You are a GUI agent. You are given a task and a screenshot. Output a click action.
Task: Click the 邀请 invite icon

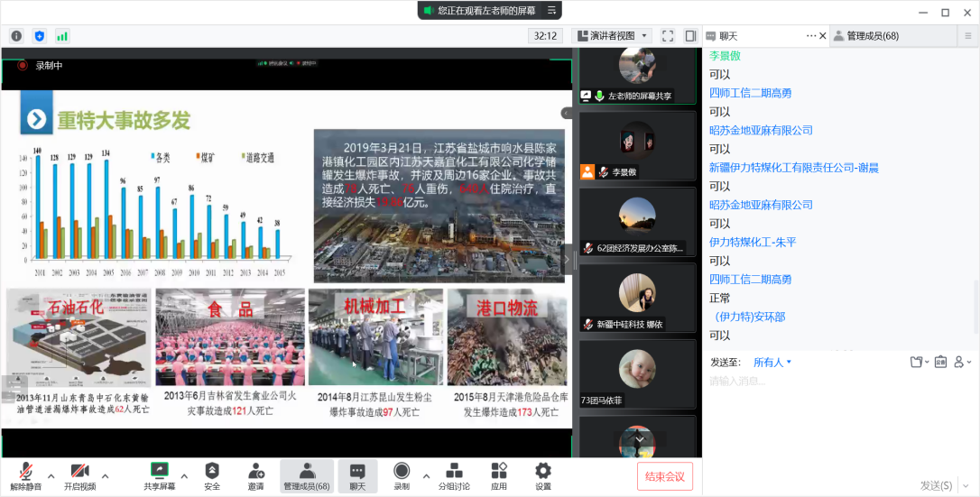256,471
